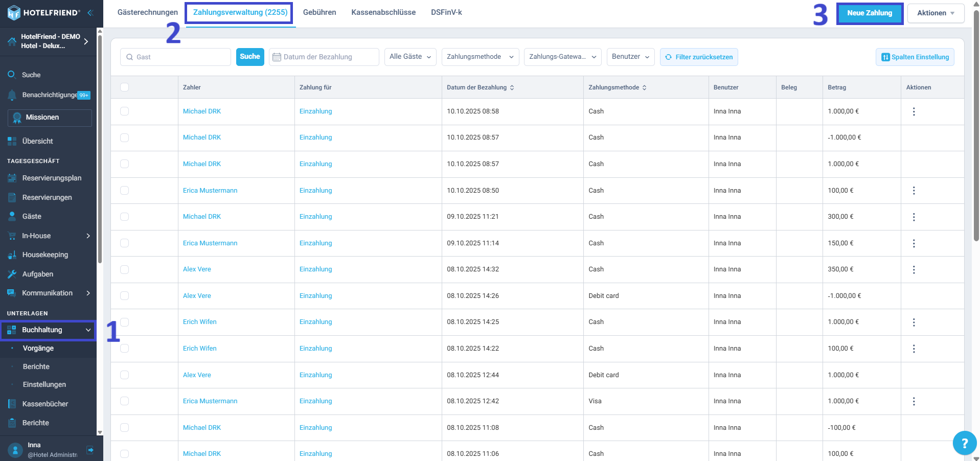This screenshot has height=461, width=980.
Task: Check the box for the first Michael DRK payment
Action: (x=124, y=111)
